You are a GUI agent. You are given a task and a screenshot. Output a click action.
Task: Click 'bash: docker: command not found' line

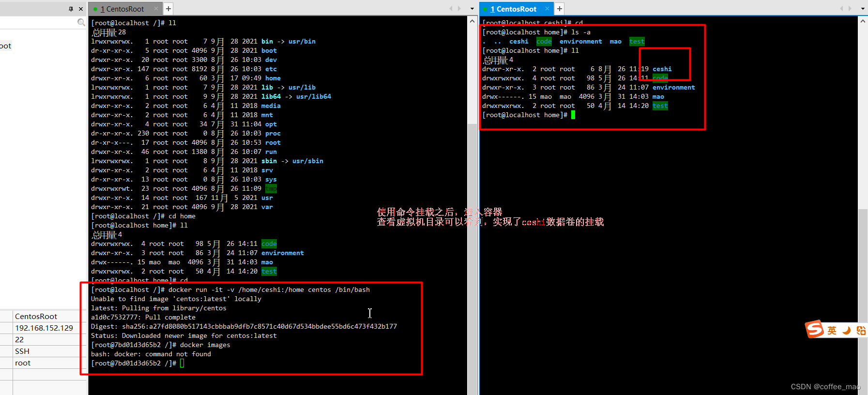[x=151, y=354]
